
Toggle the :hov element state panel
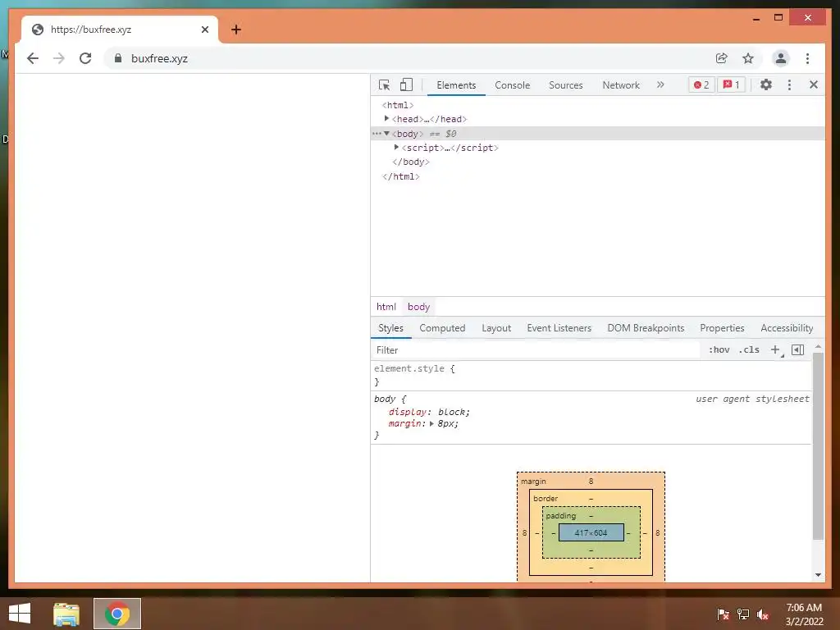pyautogui.click(x=719, y=349)
